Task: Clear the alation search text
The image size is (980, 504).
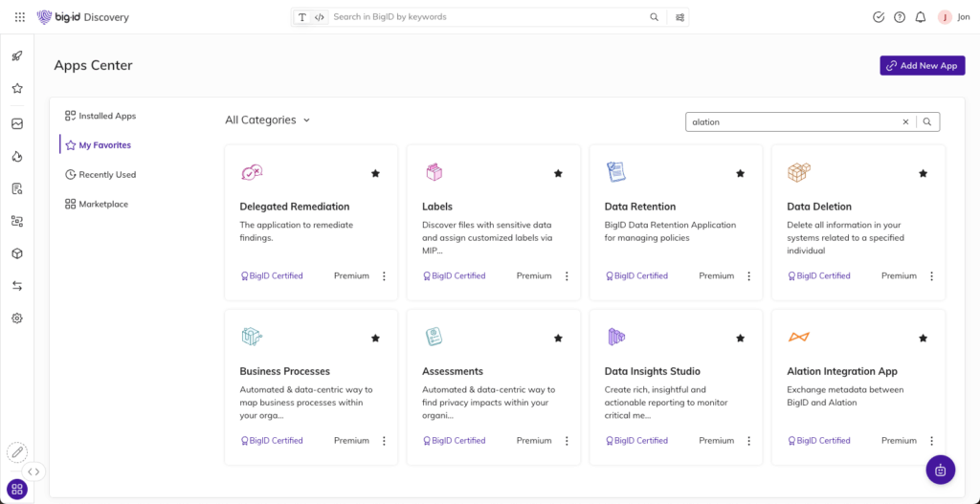Action: click(x=905, y=122)
